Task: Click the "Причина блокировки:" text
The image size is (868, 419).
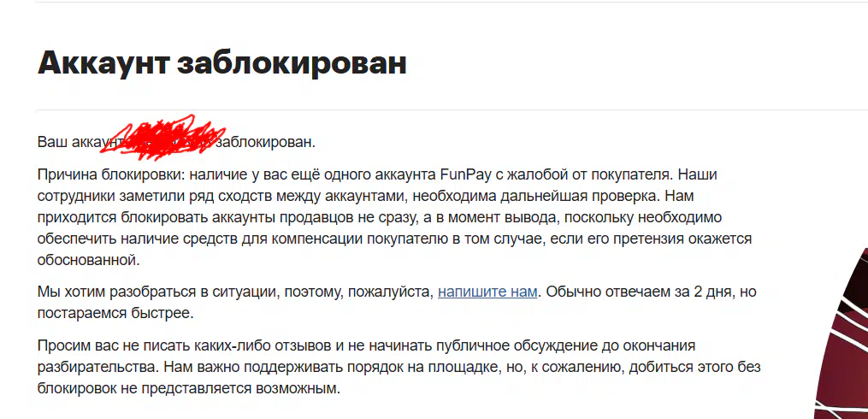Action: [108, 175]
